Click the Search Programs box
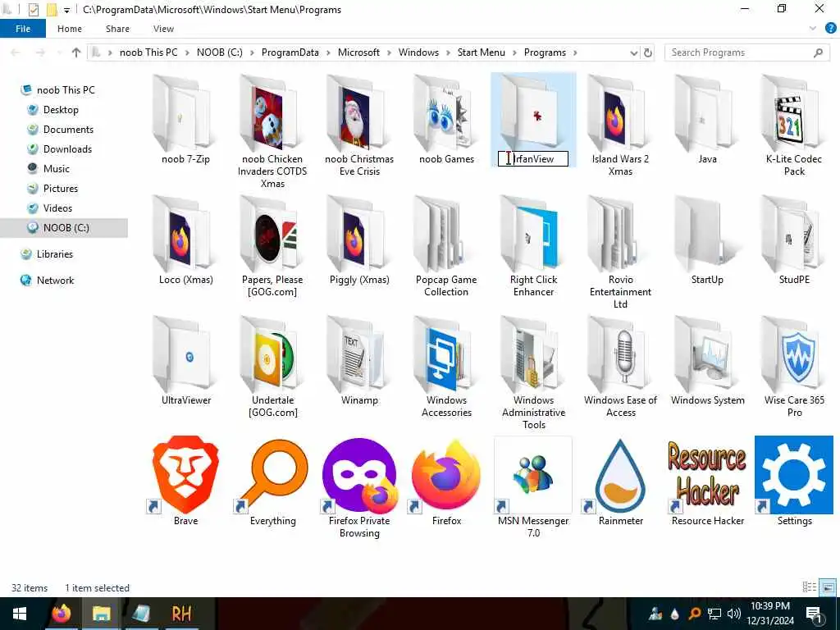 [x=746, y=52]
